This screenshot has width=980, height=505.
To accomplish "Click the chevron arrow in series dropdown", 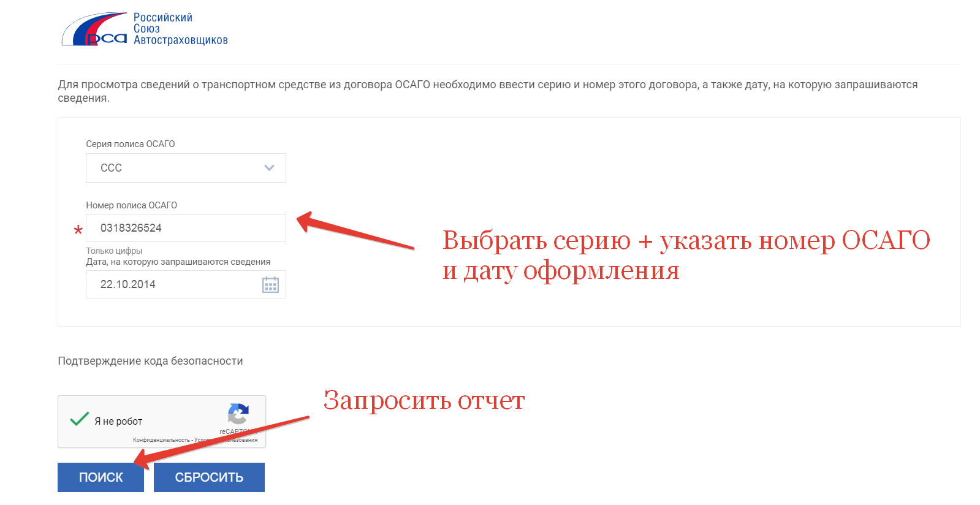I will 269,168.
